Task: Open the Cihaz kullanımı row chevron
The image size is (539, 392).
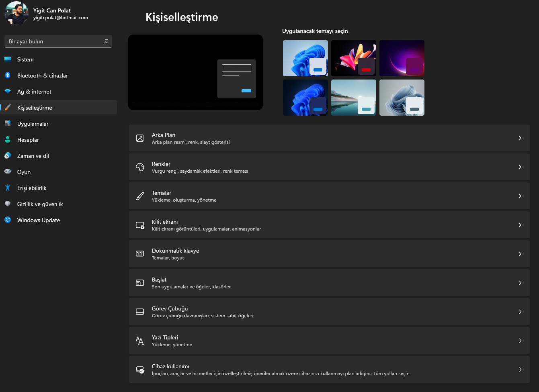Action: tap(520, 369)
